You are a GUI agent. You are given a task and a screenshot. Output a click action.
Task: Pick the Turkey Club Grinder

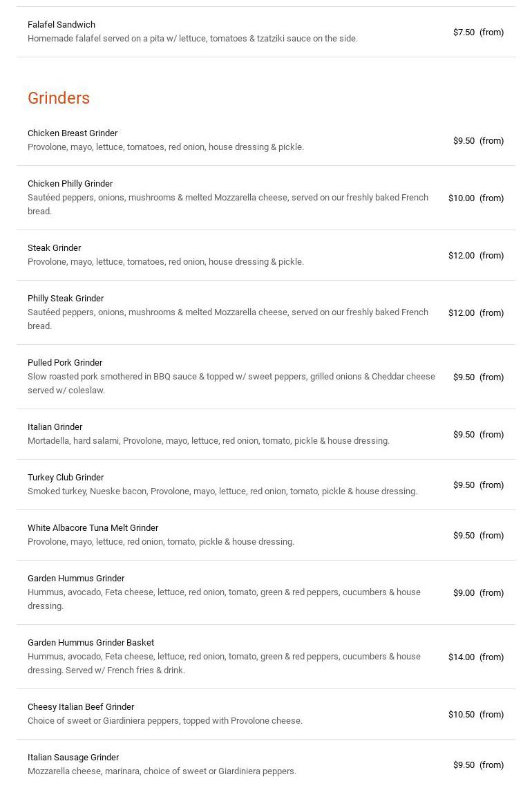(66, 478)
